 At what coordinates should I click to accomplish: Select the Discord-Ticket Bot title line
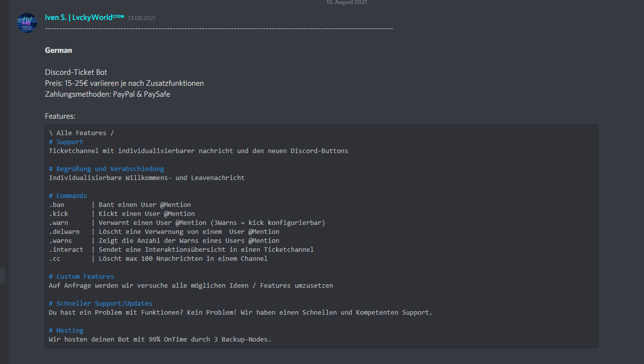[76, 72]
